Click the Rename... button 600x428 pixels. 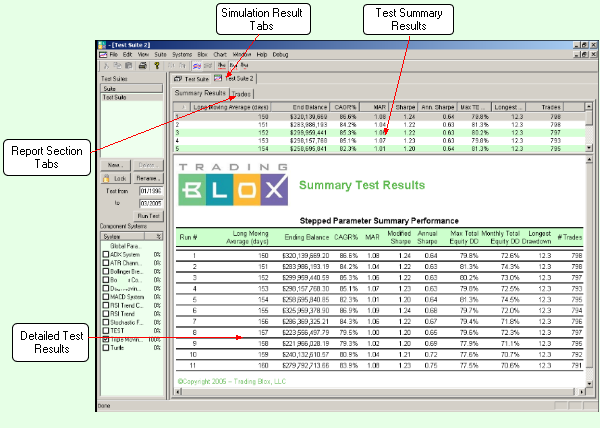[148, 178]
